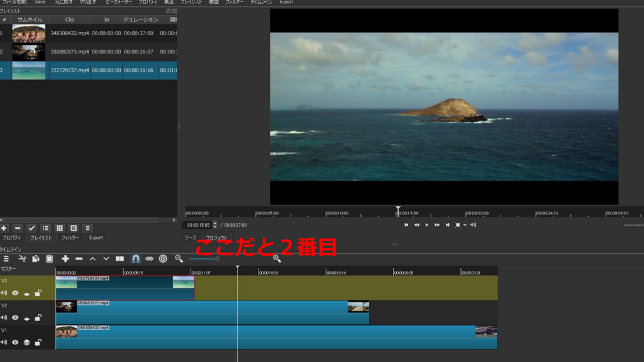This screenshot has height=362, width=644.
Task: Click the timeline zoom slider handle
Action: pos(217,259)
